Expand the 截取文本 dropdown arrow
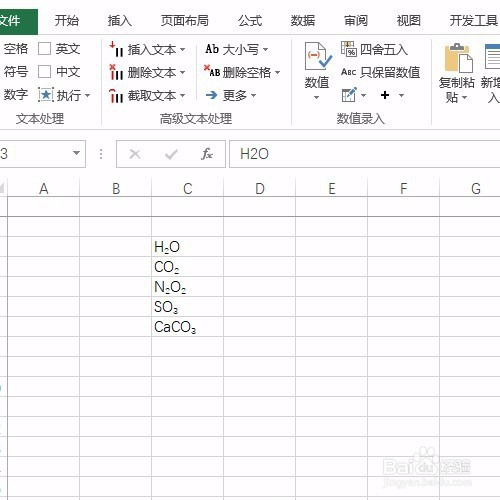The height and width of the screenshot is (500, 500). 182,96
